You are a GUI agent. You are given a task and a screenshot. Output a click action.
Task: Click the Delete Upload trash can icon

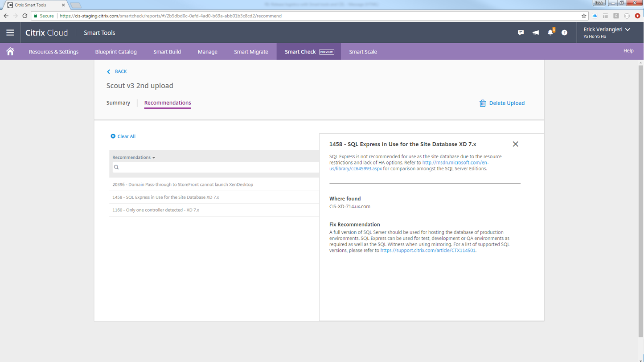click(483, 103)
